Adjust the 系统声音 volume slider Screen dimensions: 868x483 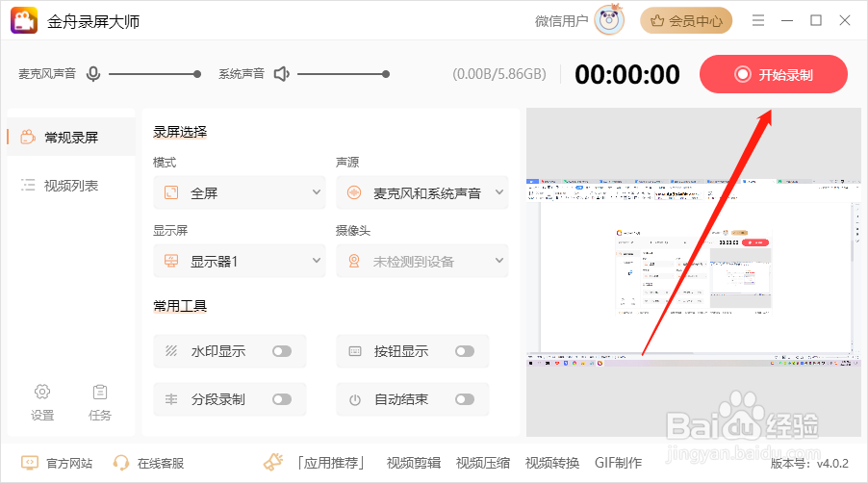[x=344, y=74]
